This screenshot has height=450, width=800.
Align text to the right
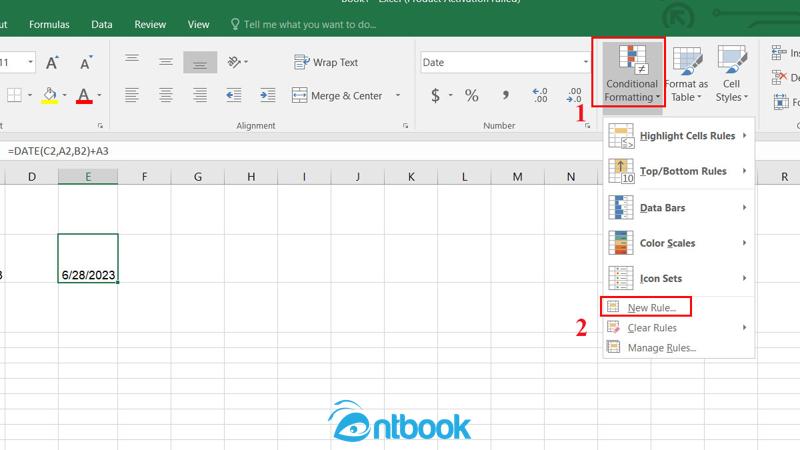200,95
